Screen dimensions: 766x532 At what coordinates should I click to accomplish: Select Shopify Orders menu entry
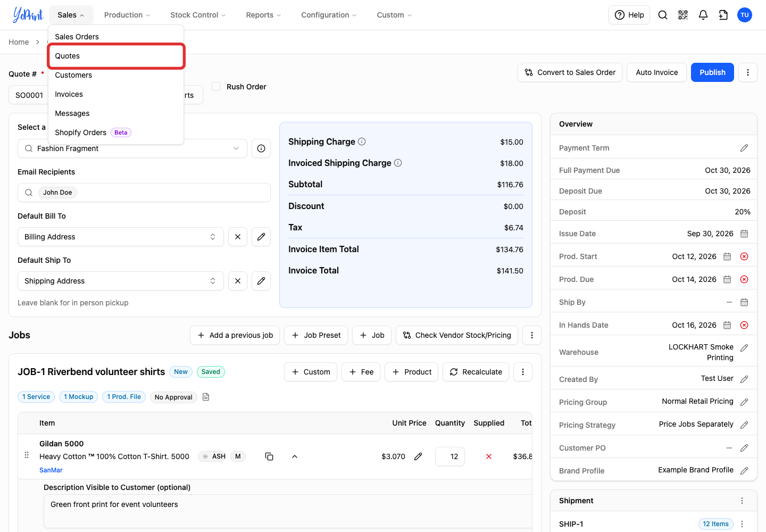[x=116, y=132]
